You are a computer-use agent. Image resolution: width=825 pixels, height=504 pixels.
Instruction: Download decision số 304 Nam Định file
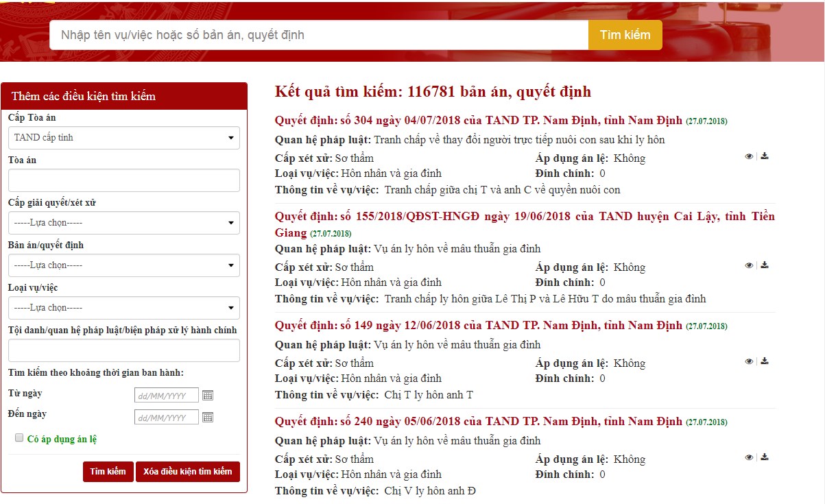click(765, 156)
